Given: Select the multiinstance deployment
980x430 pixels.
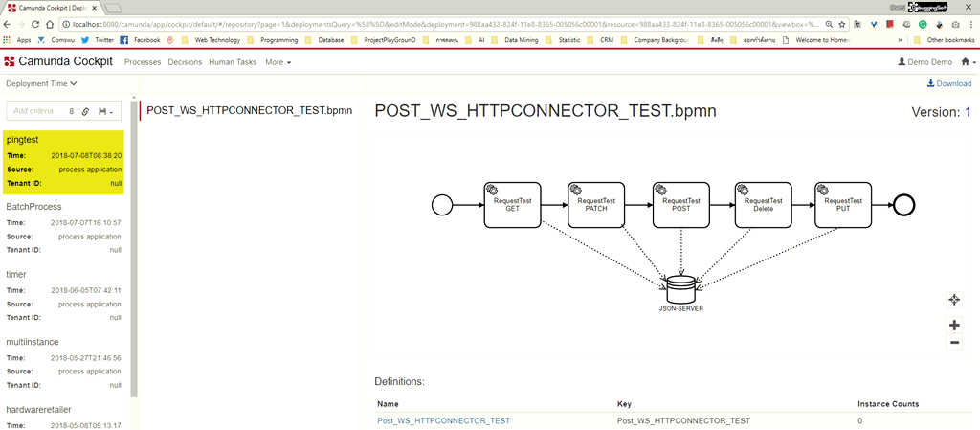Looking at the screenshot, I should point(64,364).
